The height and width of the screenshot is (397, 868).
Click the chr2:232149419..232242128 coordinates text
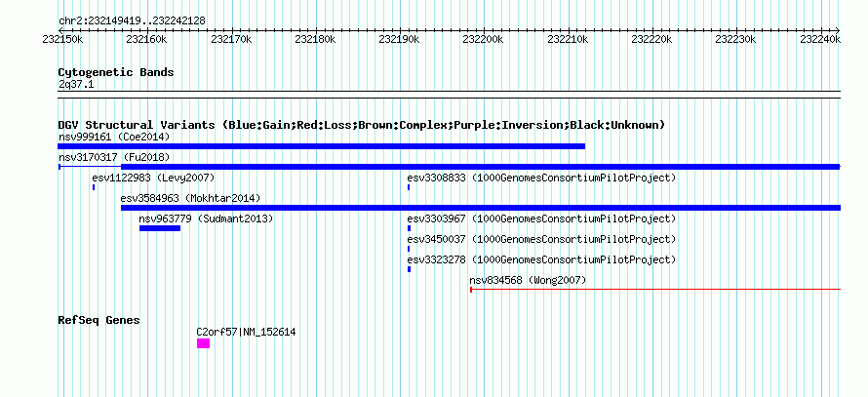[x=132, y=20]
